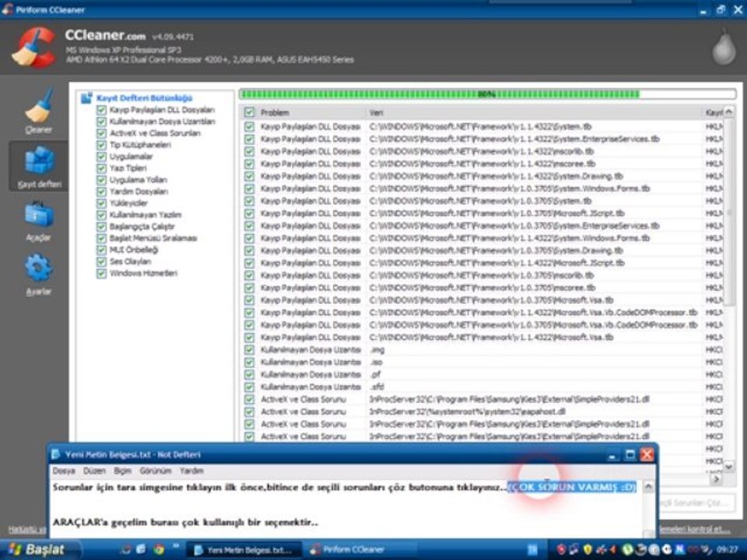747x560 pixels.
Task: Click the system tray clock 09:27
Action: tap(728, 550)
